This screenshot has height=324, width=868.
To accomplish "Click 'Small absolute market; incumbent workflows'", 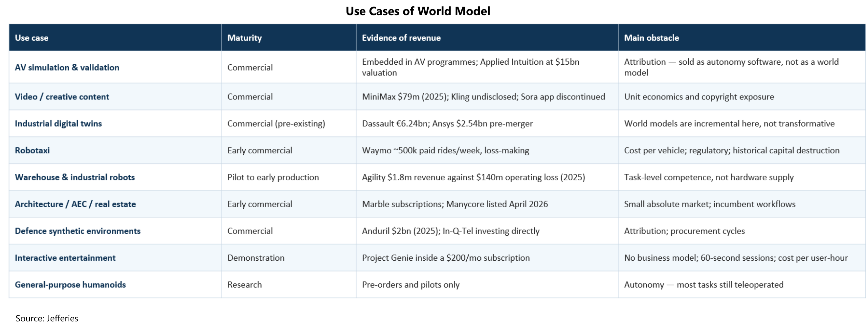I will pos(710,204).
